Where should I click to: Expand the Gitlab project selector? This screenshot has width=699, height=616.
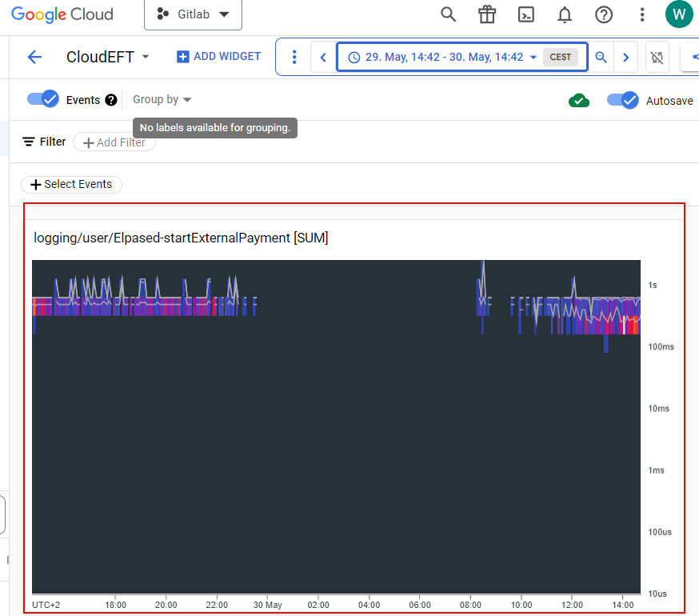click(x=193, y=14)
